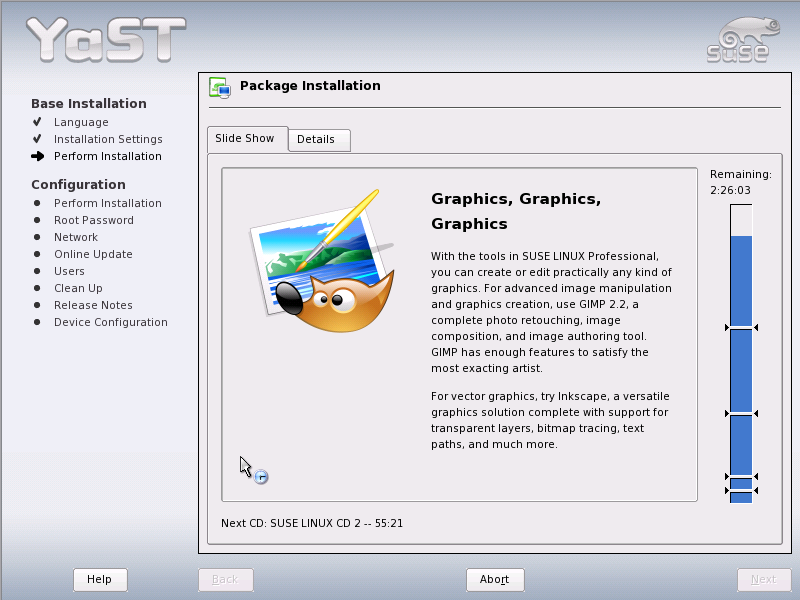Click the Clean Up configuration step
This screenshot has width=800, height=600.
point(78,288)
